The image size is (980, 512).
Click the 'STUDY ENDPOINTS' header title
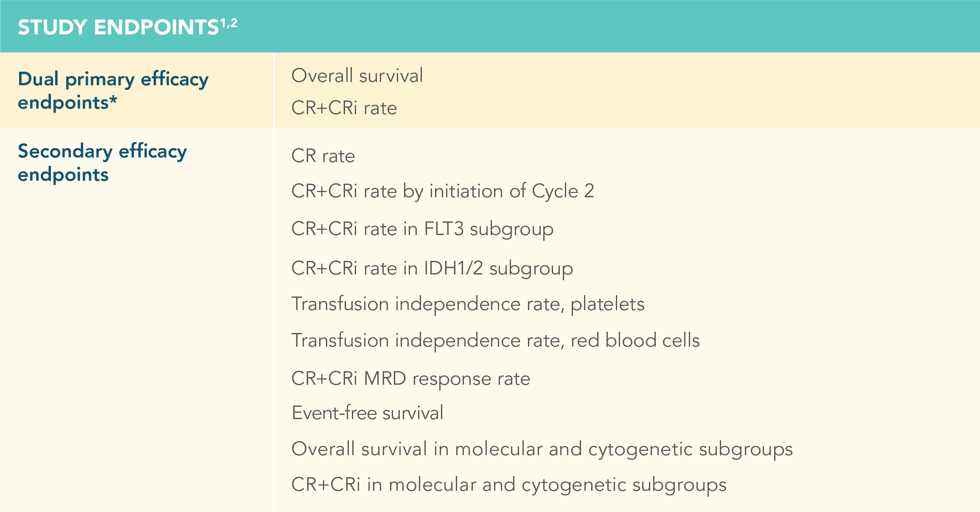(x=118, y=28)
